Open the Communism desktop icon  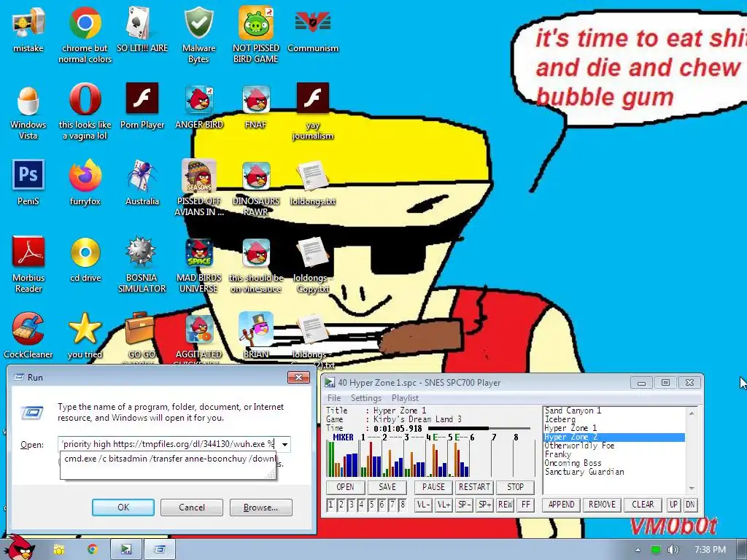tap(312, 23)
